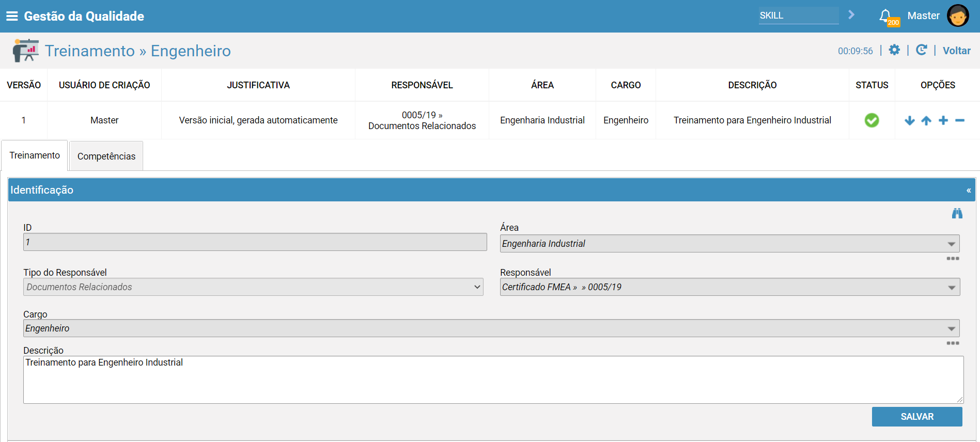Click the ellipsis below Cargo field
Image resolution: width=980 pixels, height=442 pixels.
(953, 343)
